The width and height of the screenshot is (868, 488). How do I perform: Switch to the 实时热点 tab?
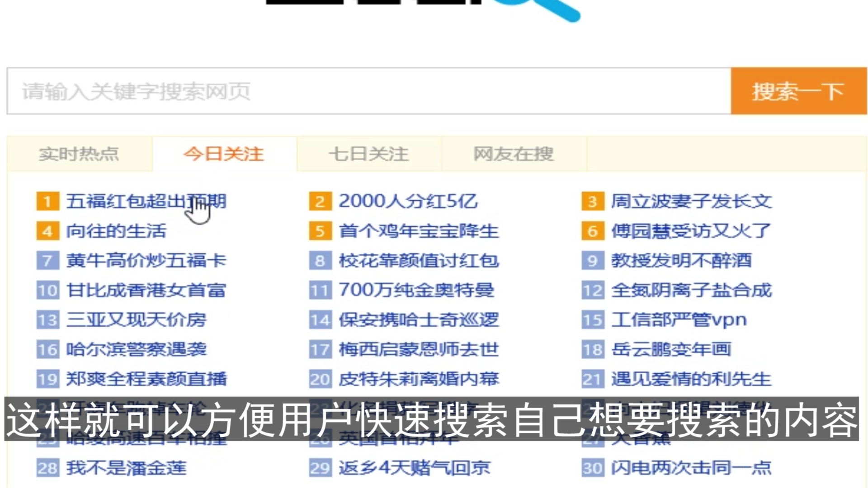point(79,154)
